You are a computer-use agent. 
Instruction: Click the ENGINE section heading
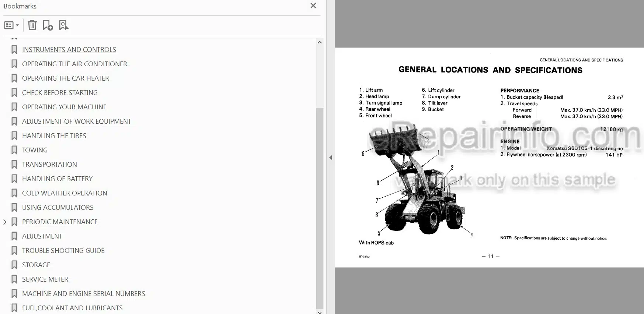pos(510,141)
